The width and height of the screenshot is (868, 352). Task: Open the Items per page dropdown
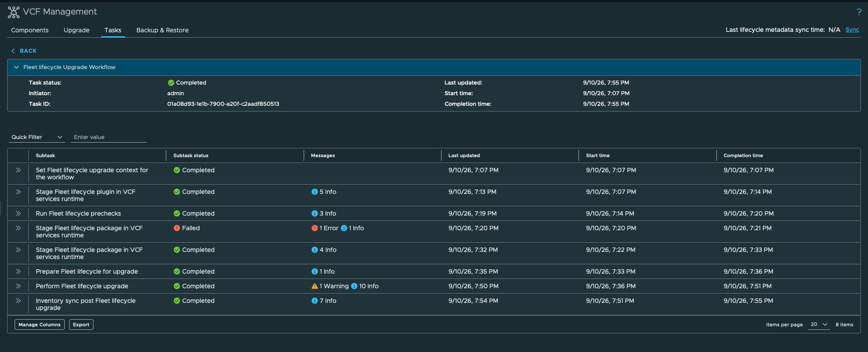[x=819, y=325]
